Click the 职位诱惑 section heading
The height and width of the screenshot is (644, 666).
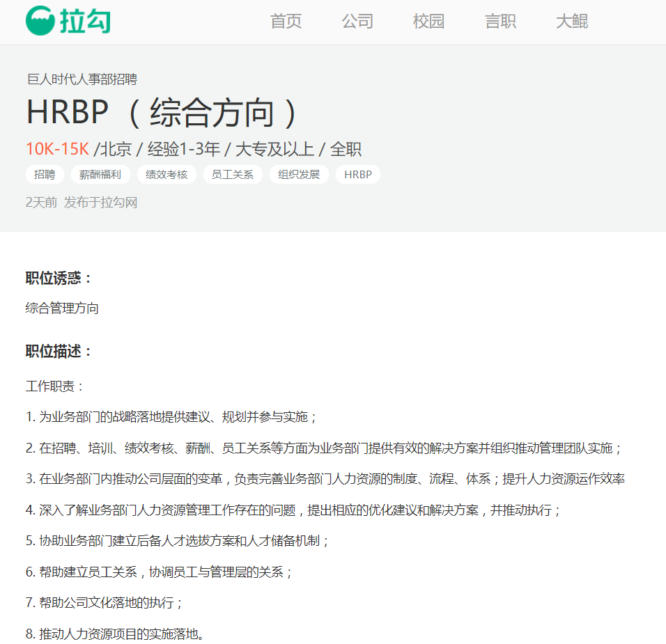coord(59,278)
